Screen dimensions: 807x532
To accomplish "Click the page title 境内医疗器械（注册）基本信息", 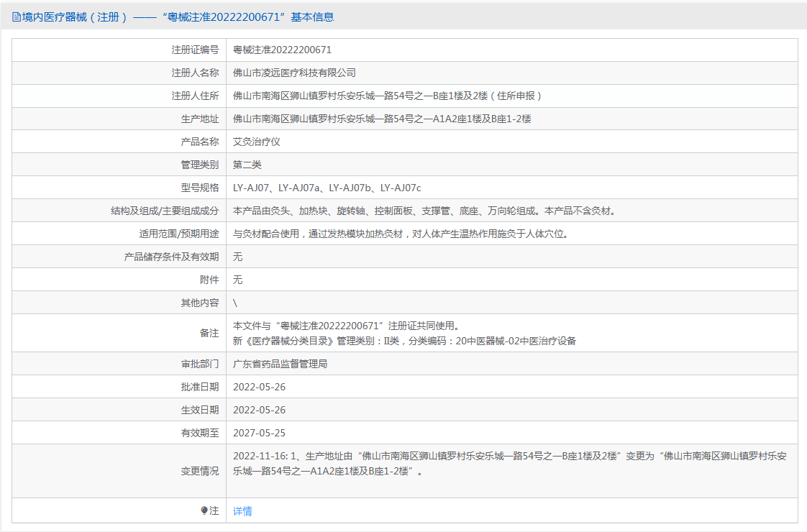I will 178,17.
